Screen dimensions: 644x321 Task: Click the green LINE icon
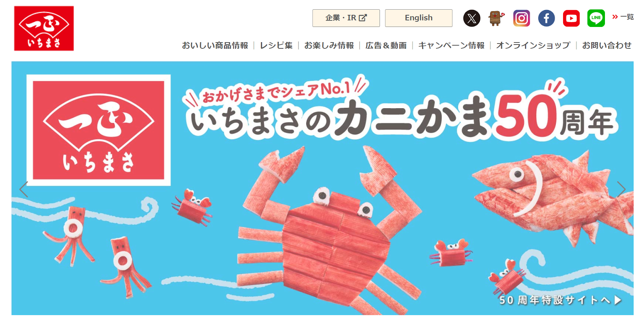point(596,18)
